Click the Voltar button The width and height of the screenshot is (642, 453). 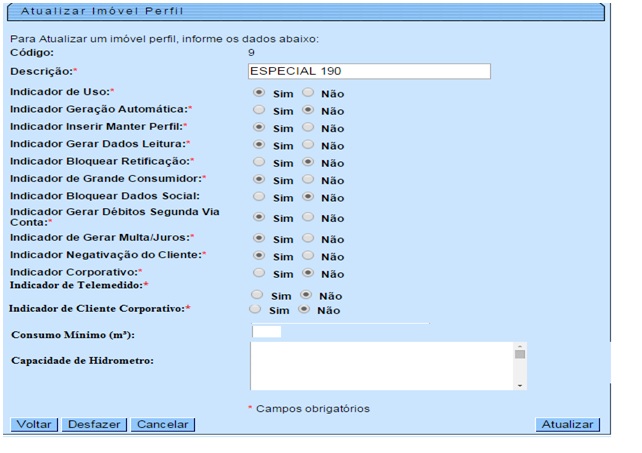click(34, 424)
